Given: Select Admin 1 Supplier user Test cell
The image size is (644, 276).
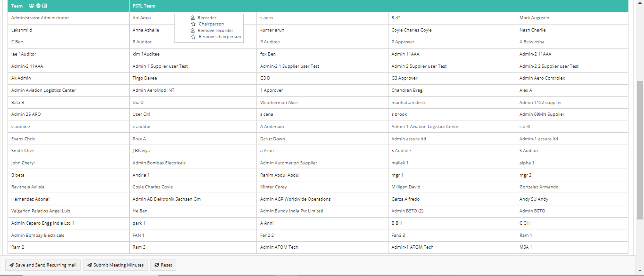Looking at the screenshot, I should click(x=193, y=66).
